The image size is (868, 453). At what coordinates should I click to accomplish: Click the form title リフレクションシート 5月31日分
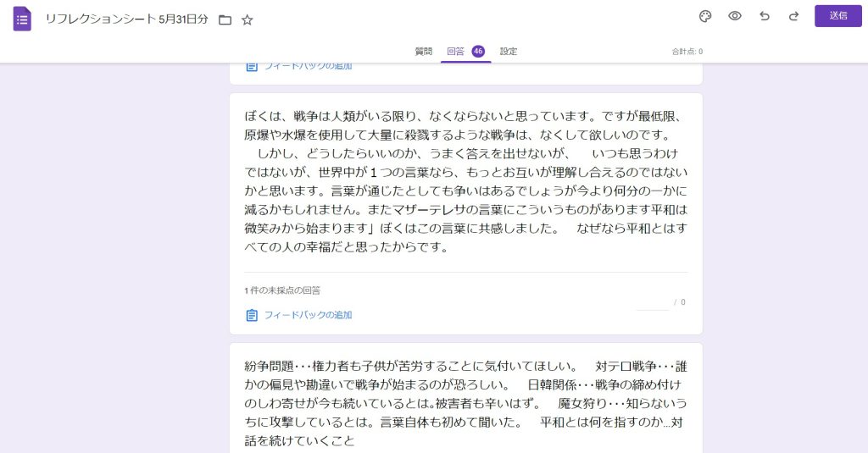point(127,19)
